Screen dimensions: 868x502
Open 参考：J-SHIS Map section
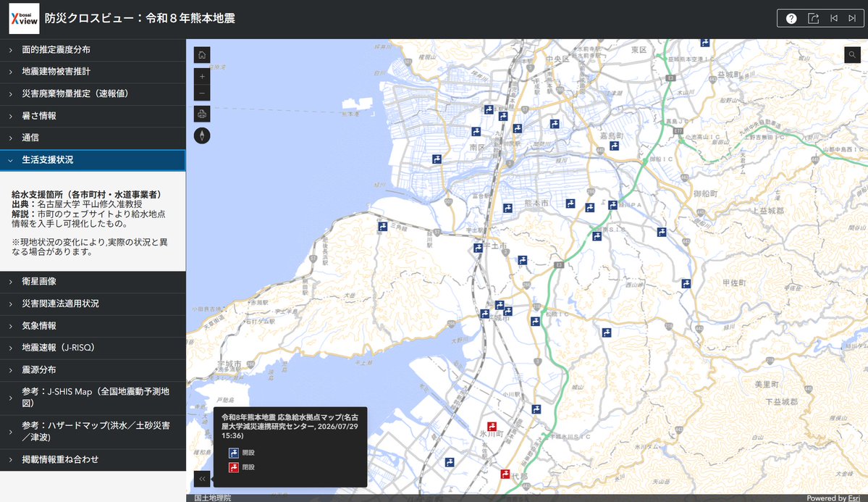click(93, 398)
